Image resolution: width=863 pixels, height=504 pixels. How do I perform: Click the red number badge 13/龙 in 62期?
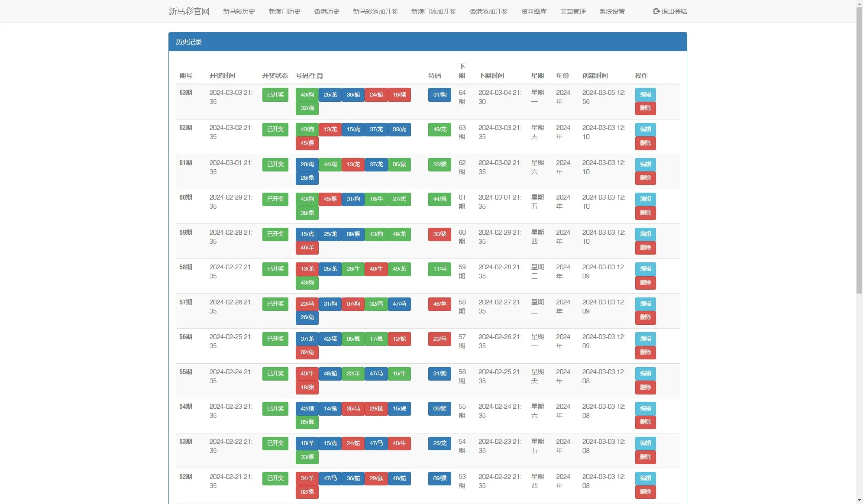(x=330, y=129)
